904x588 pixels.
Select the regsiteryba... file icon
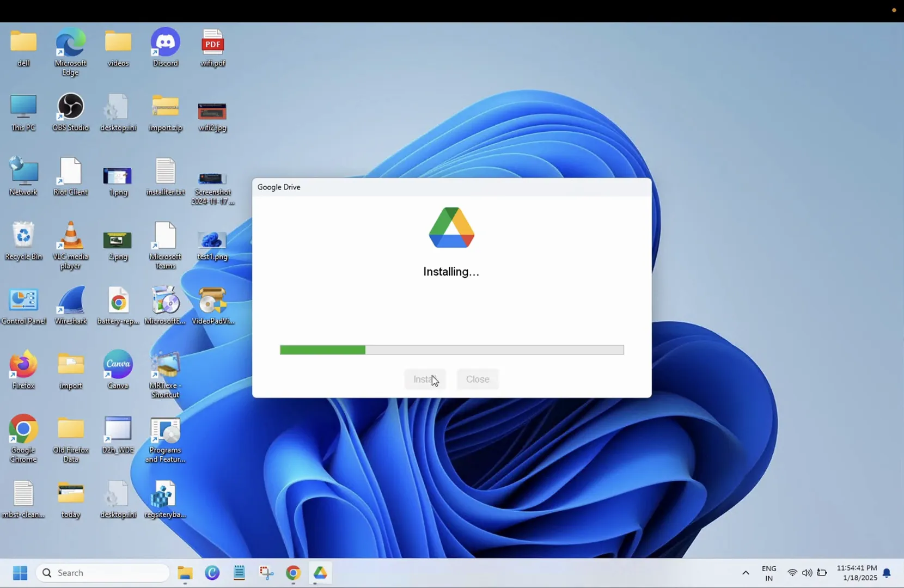pos(166,499)
